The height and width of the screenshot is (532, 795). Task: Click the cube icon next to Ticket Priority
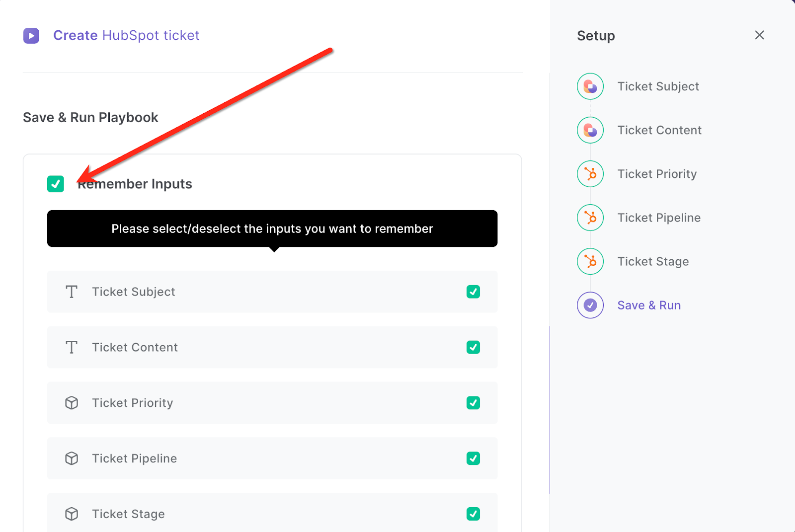pyautogui.click(x=72, y=403)
